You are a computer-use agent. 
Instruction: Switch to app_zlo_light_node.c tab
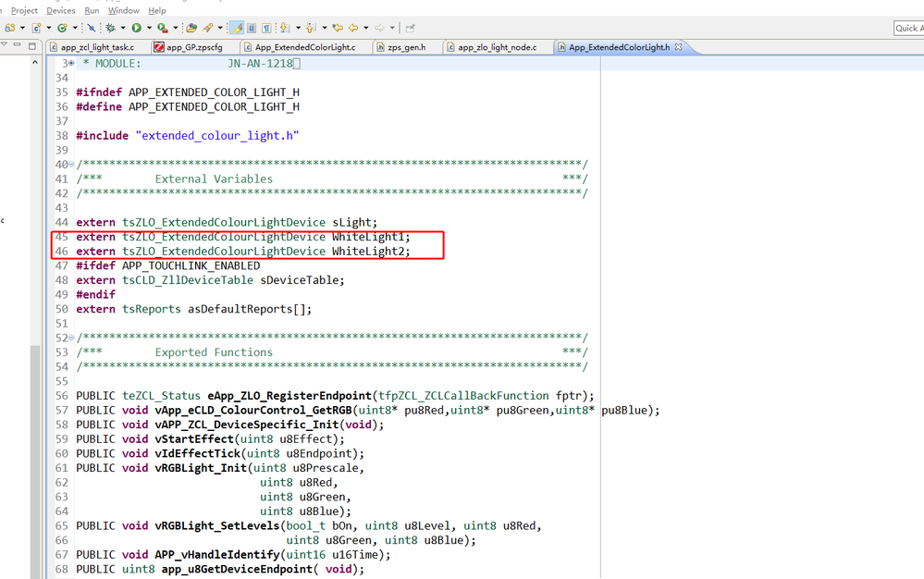(497, 47)
